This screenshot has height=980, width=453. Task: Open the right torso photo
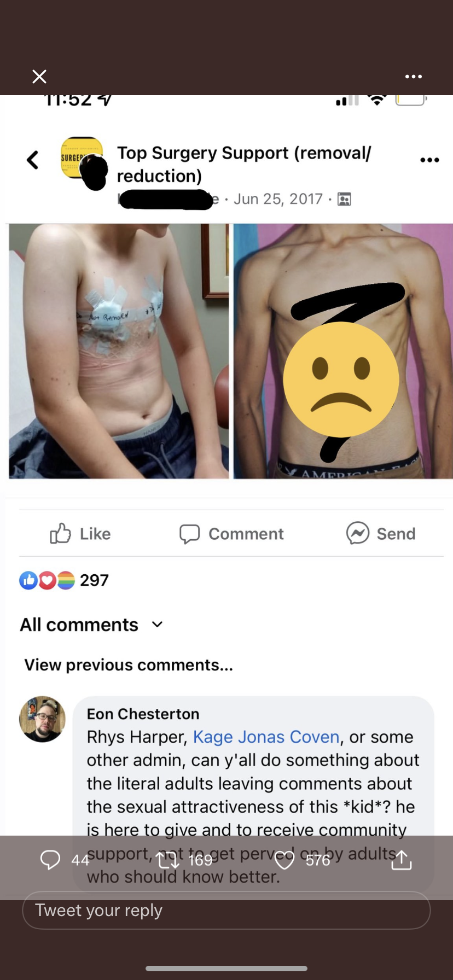pyautogui.click(x=343, y=351)
